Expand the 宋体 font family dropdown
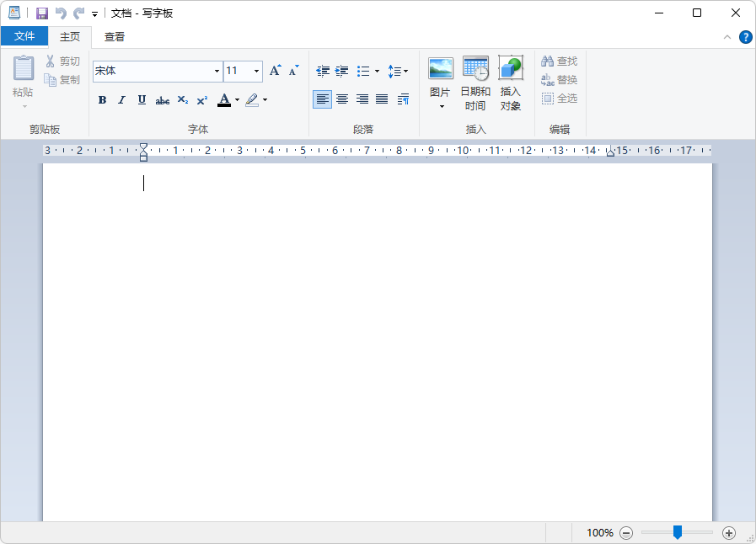 point(217,72)
